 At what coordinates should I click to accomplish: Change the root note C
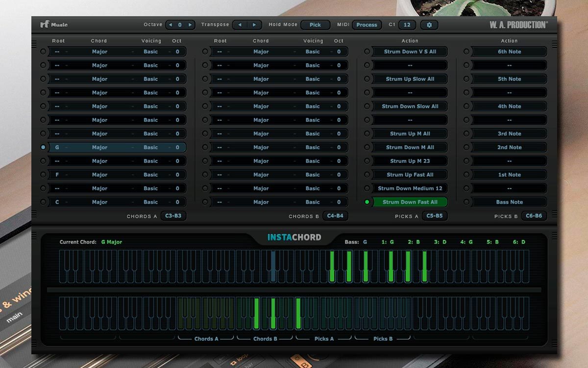[x=57, y=202]
